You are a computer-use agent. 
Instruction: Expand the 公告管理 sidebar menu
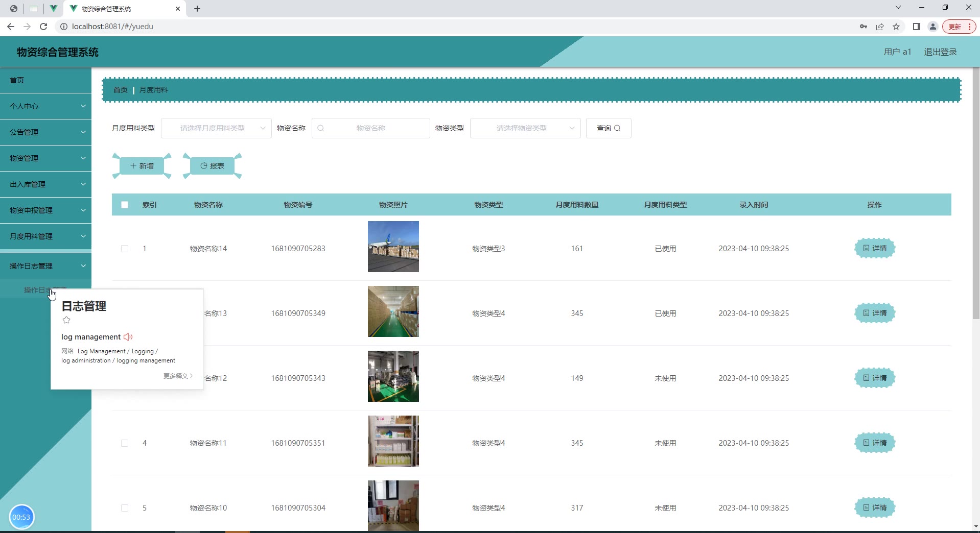[x=45, y=132]
